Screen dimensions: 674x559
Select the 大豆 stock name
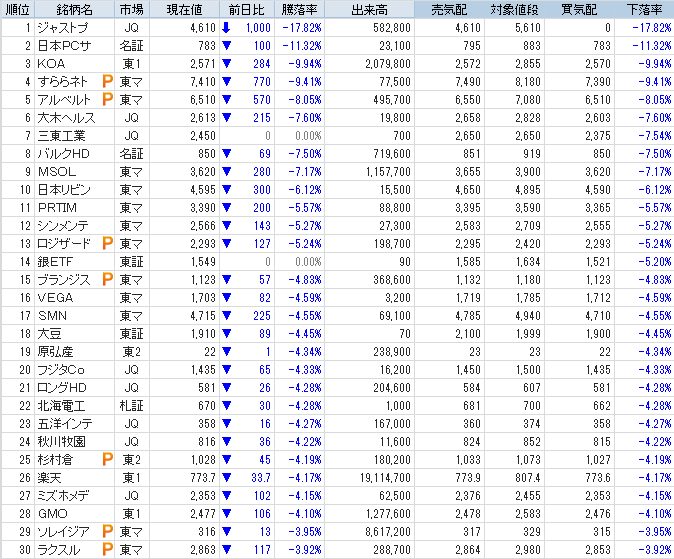[49, 334]
